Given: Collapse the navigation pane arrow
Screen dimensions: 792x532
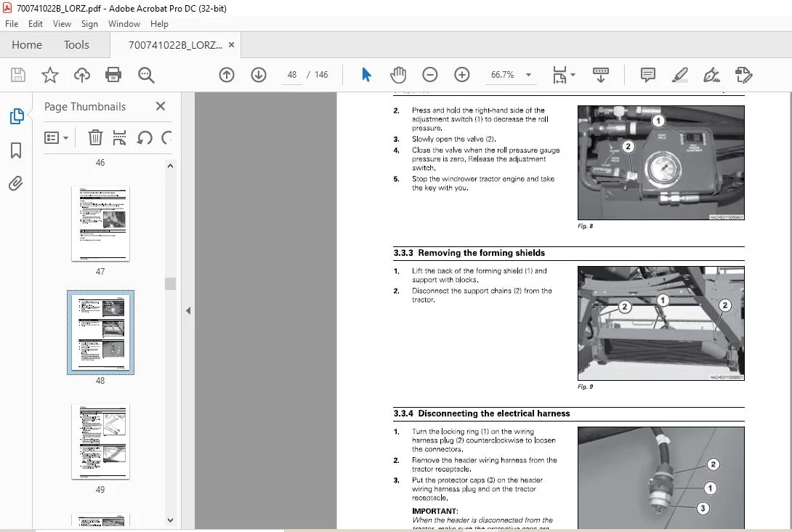Looking at the screenshot, I should click(188, 311).
